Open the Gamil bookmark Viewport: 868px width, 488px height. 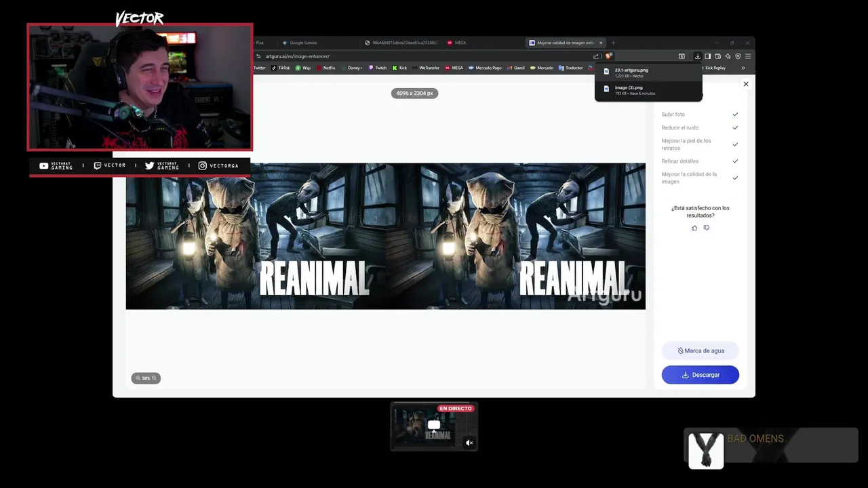point(516,68)
